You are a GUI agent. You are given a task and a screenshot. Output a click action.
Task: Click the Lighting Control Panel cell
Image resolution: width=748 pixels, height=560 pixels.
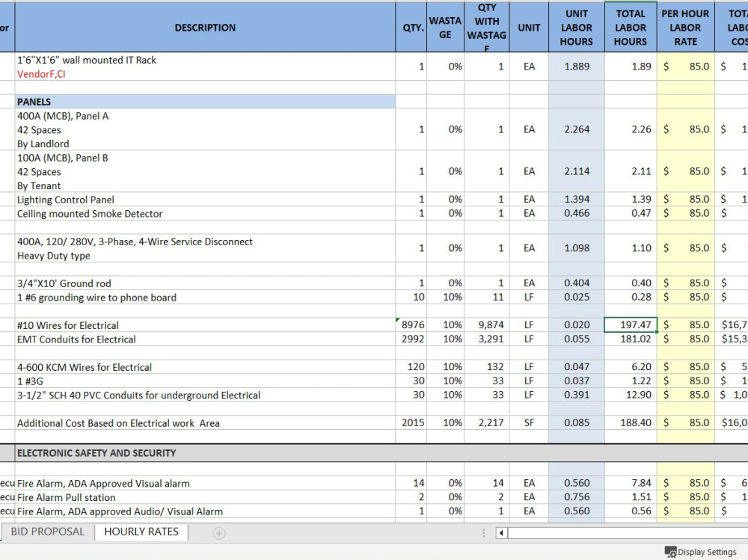205,200
